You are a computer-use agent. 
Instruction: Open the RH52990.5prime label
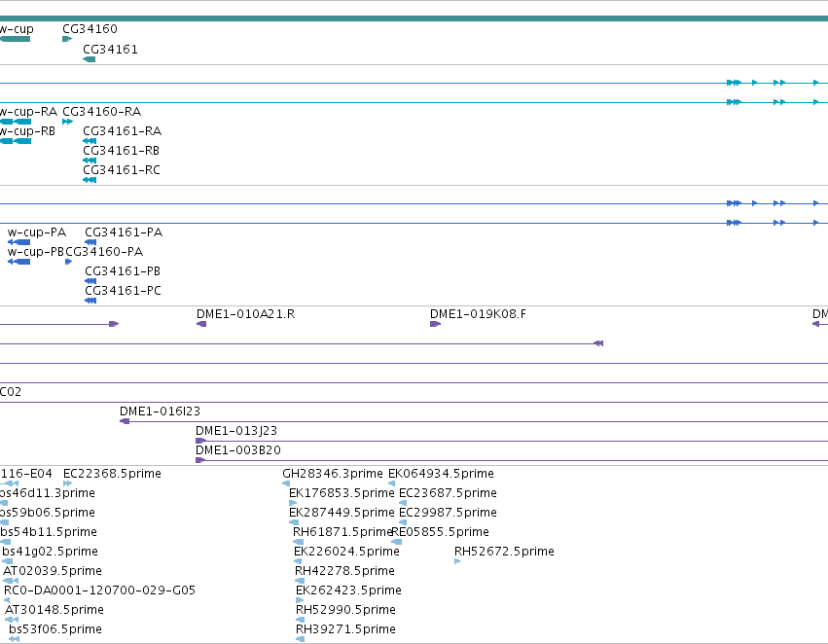point(345,610)
